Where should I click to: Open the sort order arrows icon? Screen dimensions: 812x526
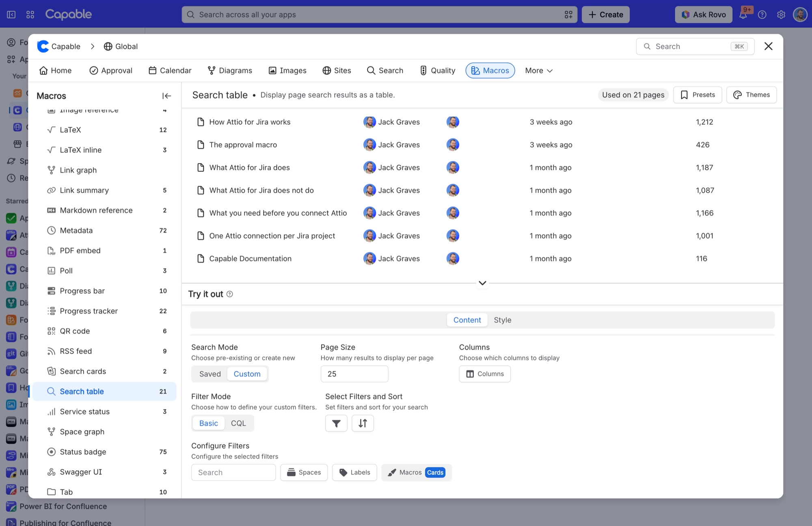(x=363, y=423)
